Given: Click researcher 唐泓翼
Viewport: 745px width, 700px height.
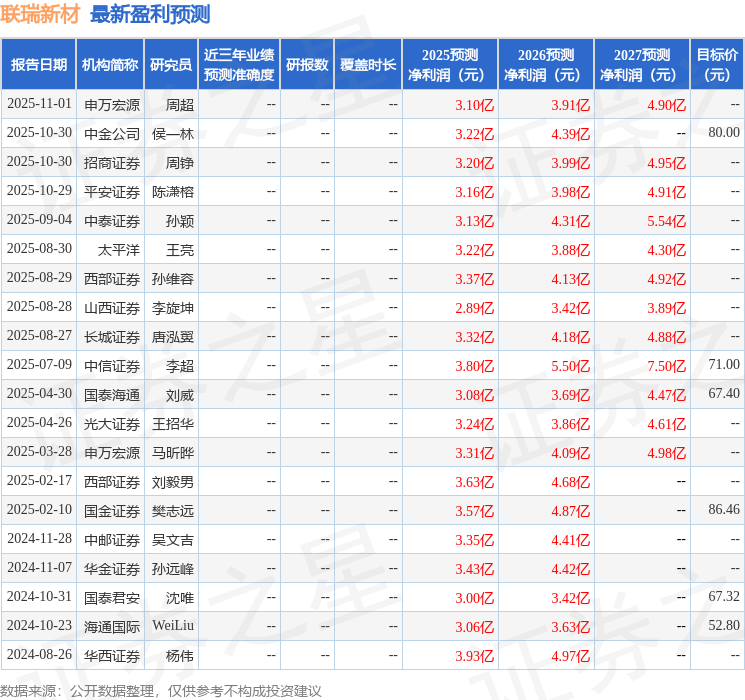Looking at the screenshot, I should click(173, 337).
